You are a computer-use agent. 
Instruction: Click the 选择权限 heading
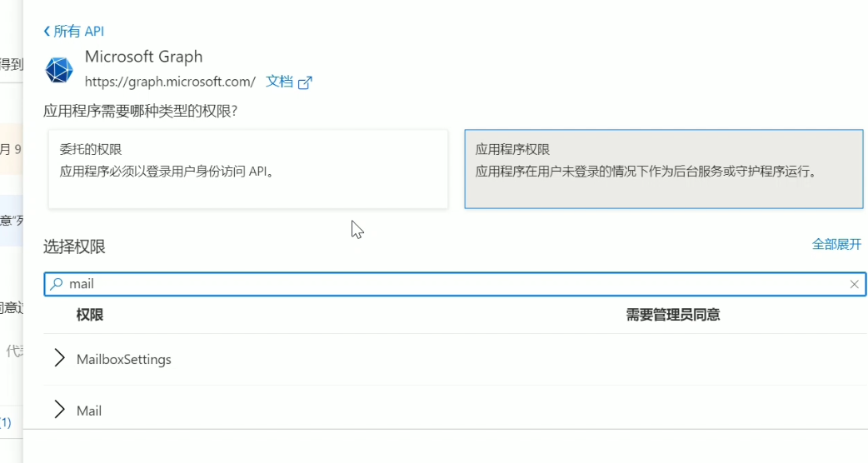pos(74,246)
